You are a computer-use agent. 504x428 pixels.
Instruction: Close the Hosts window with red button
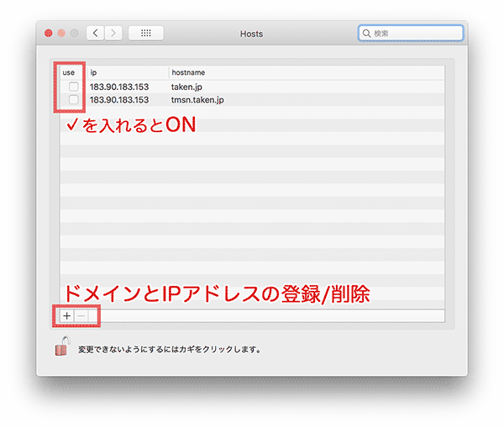point(49,33)
